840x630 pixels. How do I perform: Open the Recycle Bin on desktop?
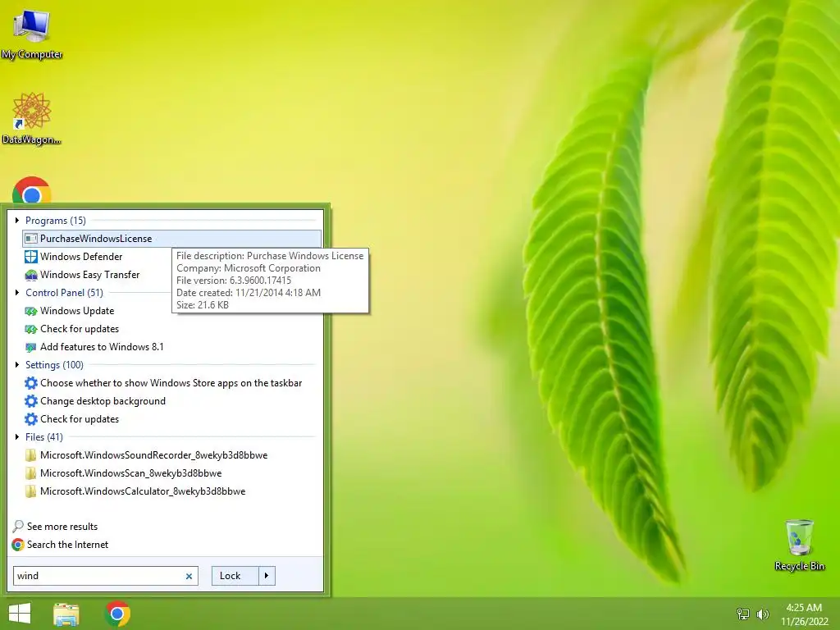799,545
